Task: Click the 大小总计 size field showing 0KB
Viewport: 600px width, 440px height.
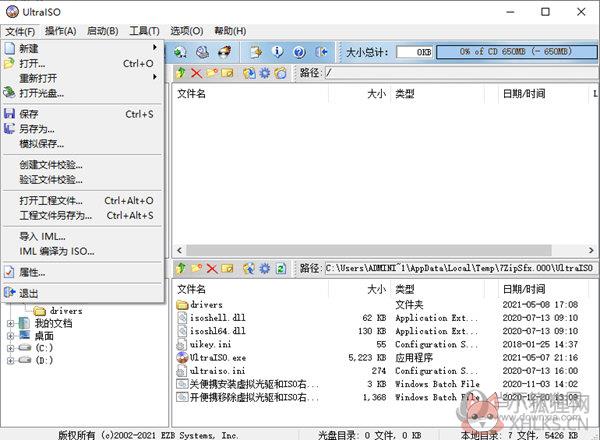Action: click(x=415, y=52)
